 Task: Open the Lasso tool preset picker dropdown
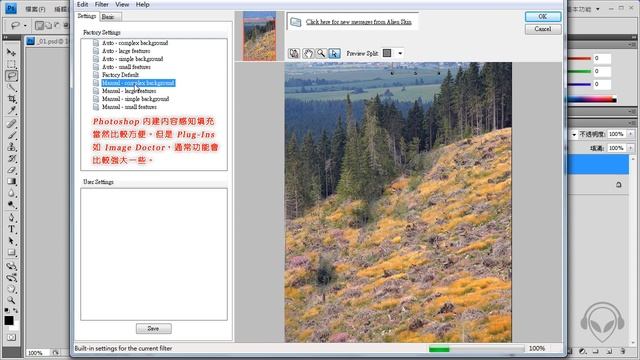pyautogui.click(x=25, y=26)
